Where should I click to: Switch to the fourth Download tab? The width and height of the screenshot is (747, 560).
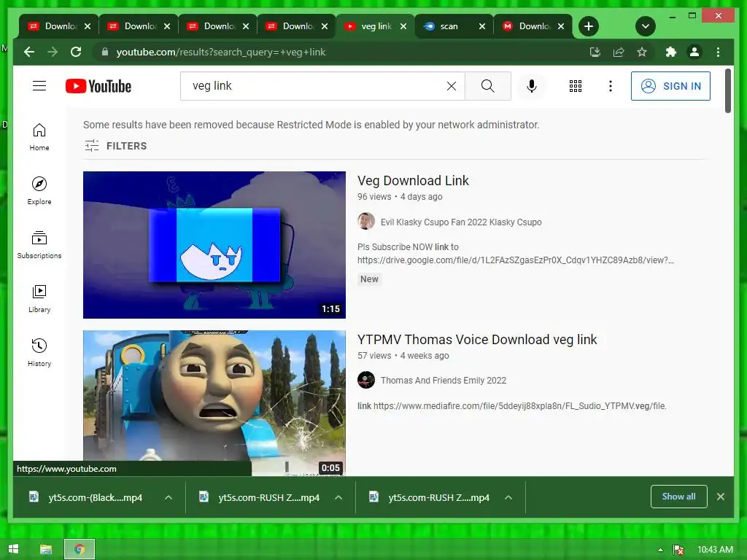[298, 26]
